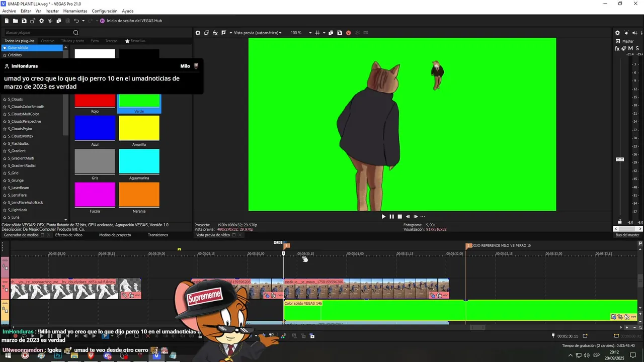Select the Color sólido VEGAS 146 event
This screenshot has width=644, height=362.
(x=460, y=310)
